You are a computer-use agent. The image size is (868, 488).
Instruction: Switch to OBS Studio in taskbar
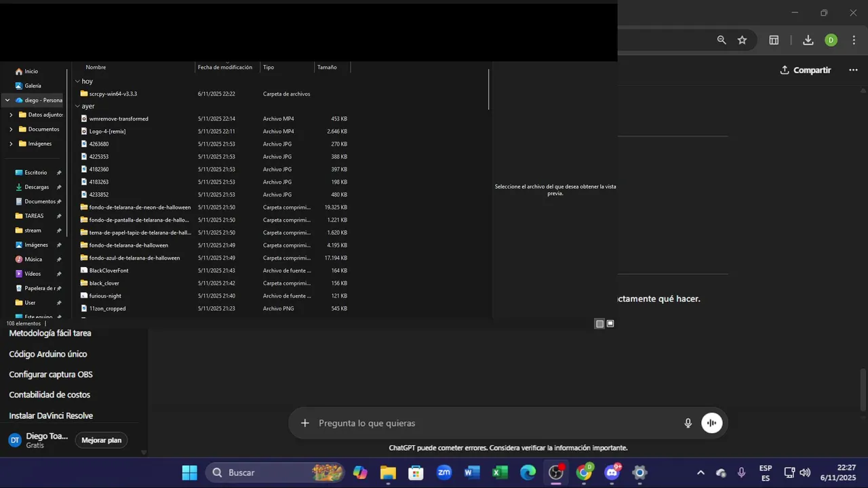(x=556, y=472)
